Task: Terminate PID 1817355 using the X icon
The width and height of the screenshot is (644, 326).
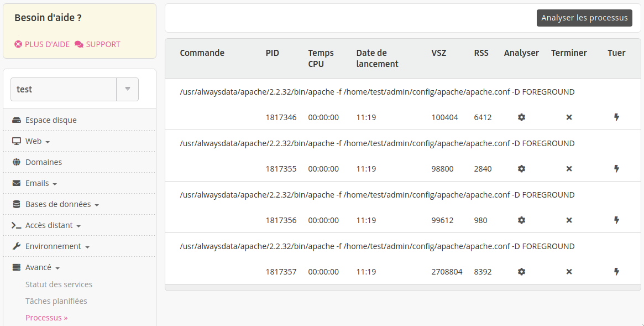Action: coord(569,169)
